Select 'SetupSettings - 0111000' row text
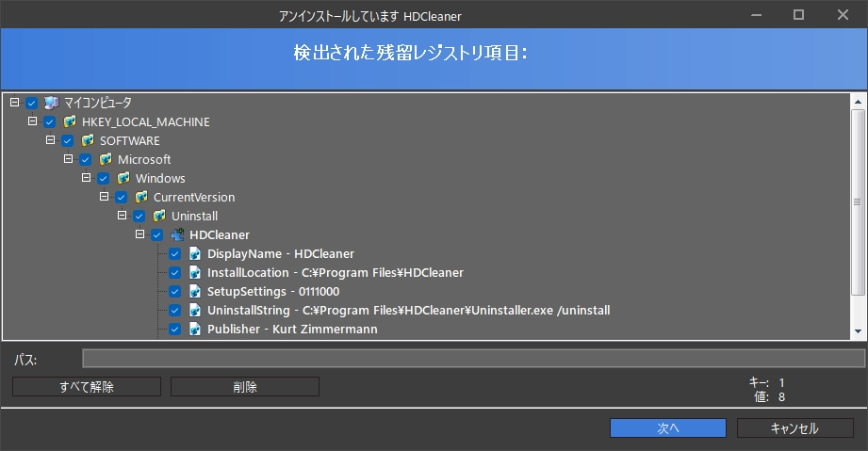Screen dimensions: 868x451 (x=273, y=291)
